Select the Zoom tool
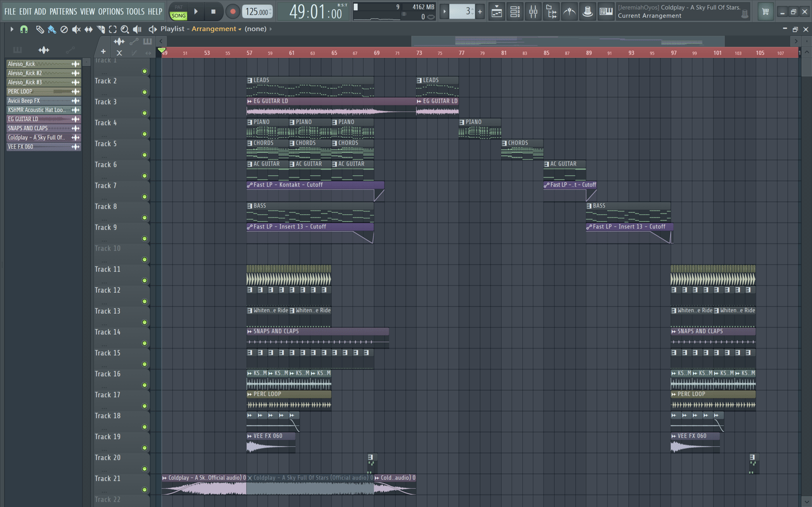The image size is (812, 507). [125, 29]
